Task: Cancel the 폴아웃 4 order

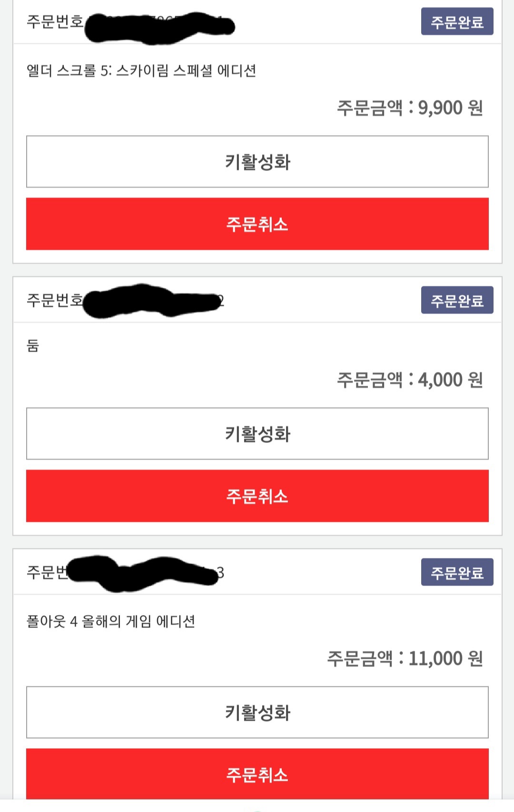Action: coord(257,774)
